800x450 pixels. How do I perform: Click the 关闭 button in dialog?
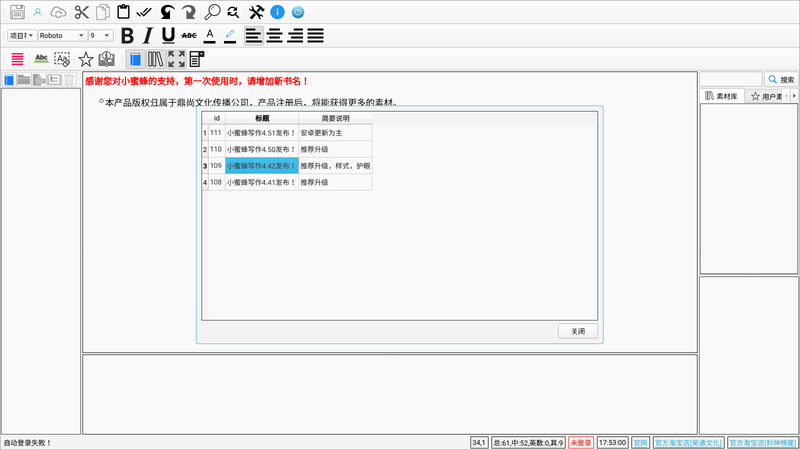(x=578, y=331)
